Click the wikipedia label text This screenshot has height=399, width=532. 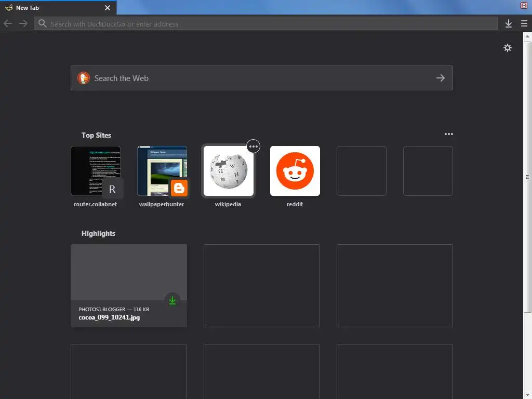click(228, 204)
